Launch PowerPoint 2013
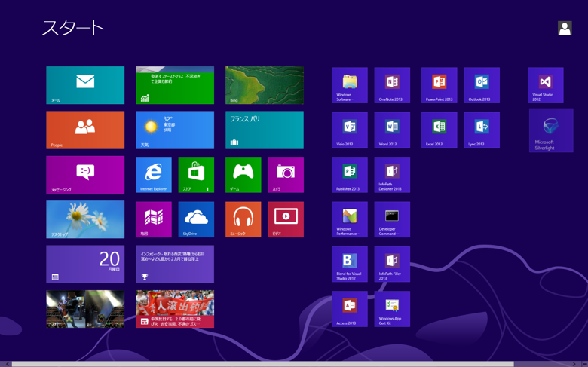The width and height of the screenshot is (588, 367). tap(439, 85)
